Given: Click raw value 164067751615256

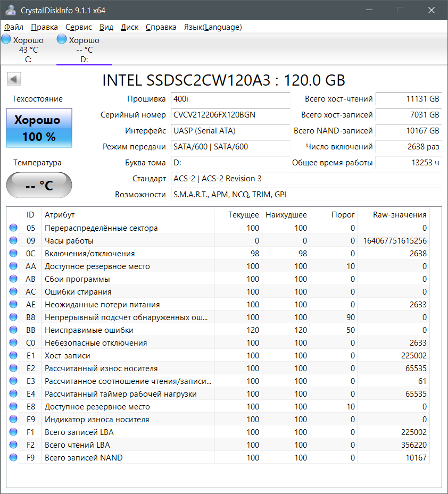Looking at the screenshot, I should [395, 241].
